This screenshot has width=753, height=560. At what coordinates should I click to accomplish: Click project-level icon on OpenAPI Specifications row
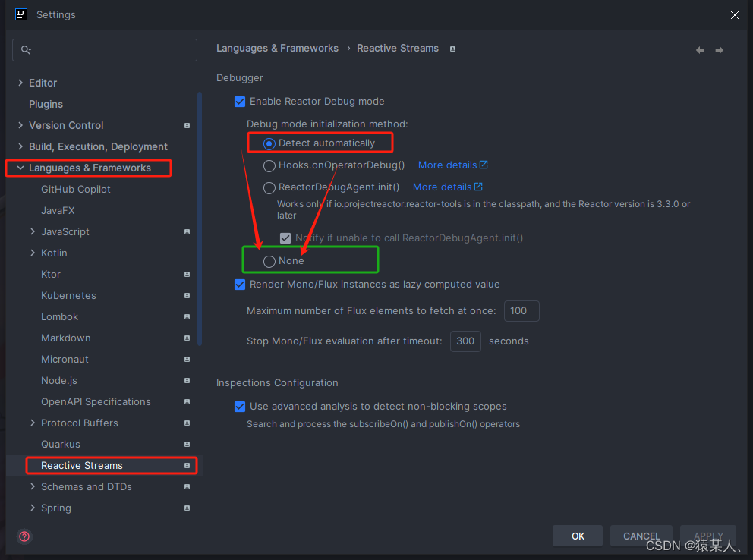187,401
